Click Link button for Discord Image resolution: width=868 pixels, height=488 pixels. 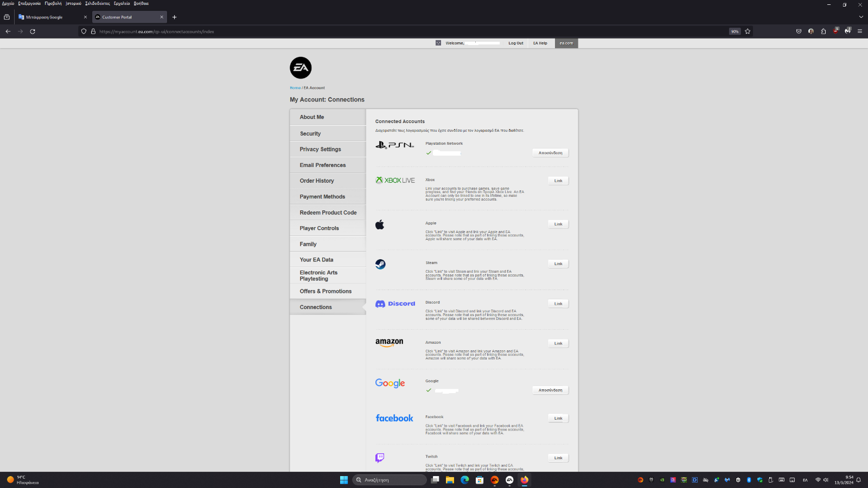pos(558,304)
